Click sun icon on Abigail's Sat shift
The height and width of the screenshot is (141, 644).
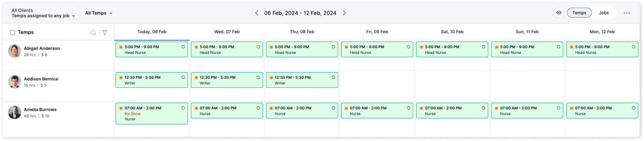pyautogui.click(x=421, y=47)
